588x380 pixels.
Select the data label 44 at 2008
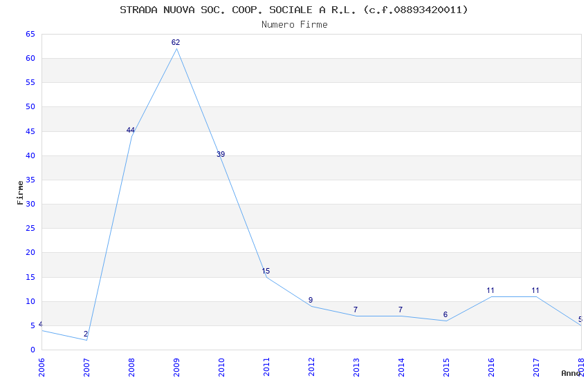pyautogui.click(x=131, y=130)
